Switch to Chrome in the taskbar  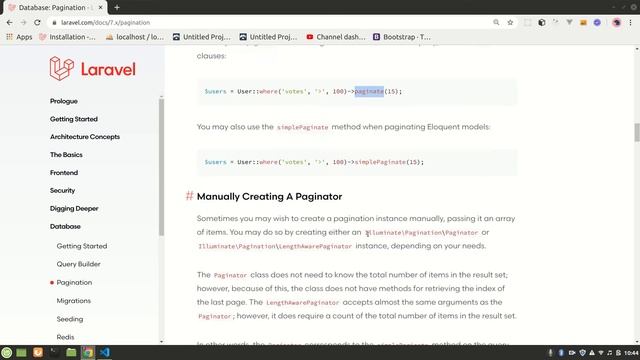pos(88,353)
